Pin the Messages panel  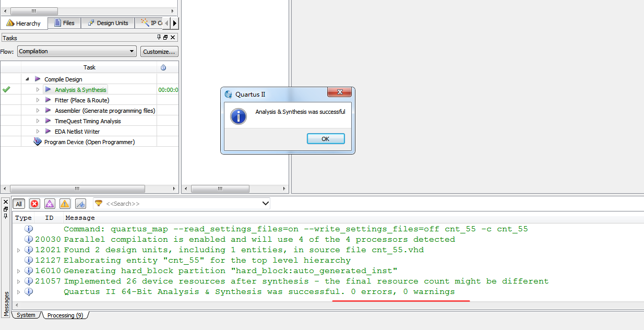click(6, 215)
